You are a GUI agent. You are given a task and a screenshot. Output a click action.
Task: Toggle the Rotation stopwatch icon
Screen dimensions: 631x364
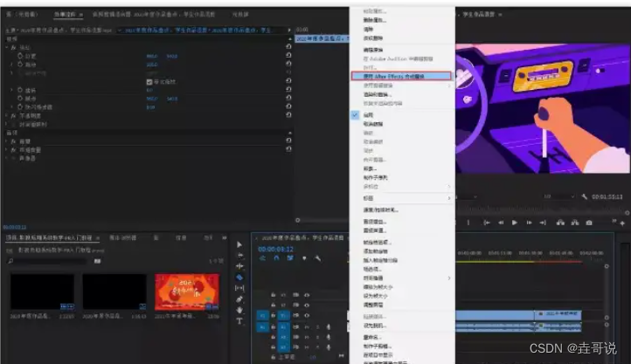[x=20, y=90]
